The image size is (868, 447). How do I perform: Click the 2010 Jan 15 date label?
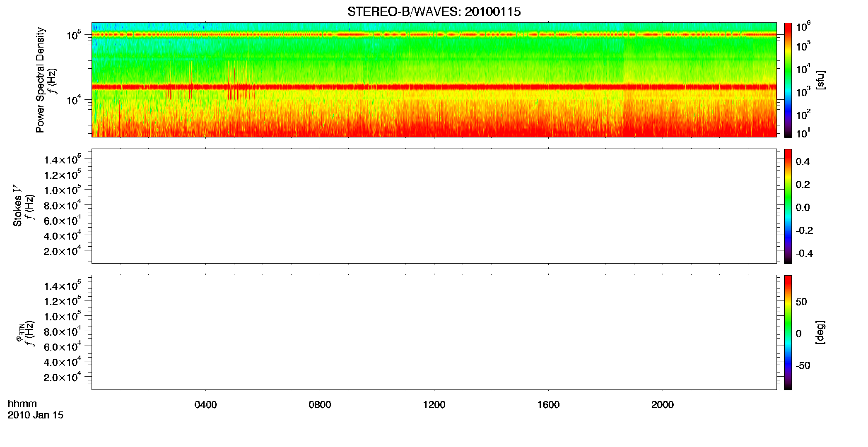pos(36,415)
